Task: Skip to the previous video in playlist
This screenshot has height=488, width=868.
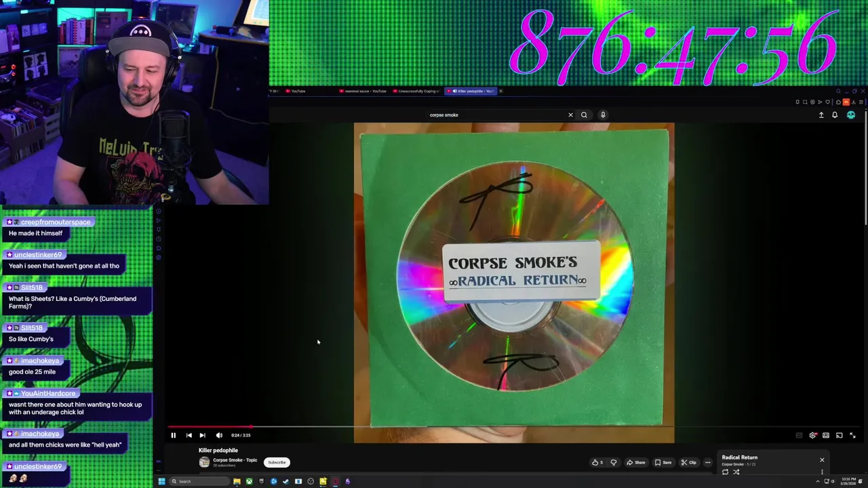Action: 189,435
